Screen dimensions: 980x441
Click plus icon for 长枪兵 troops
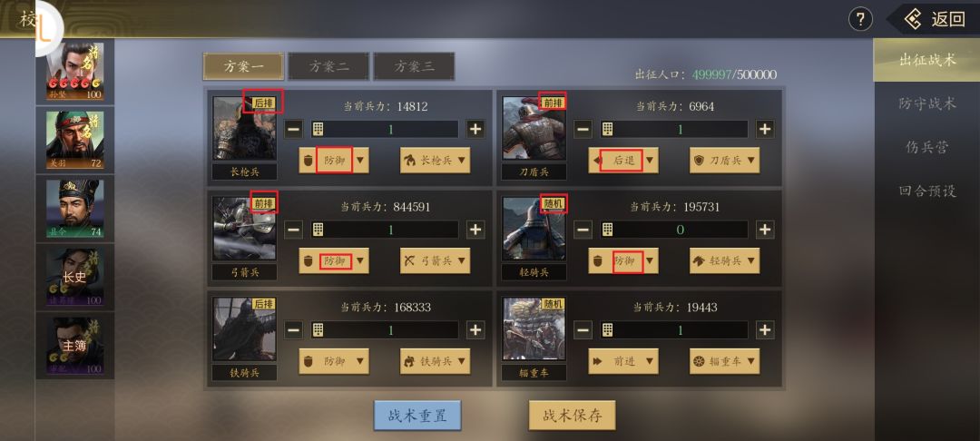tap(475, 129)
